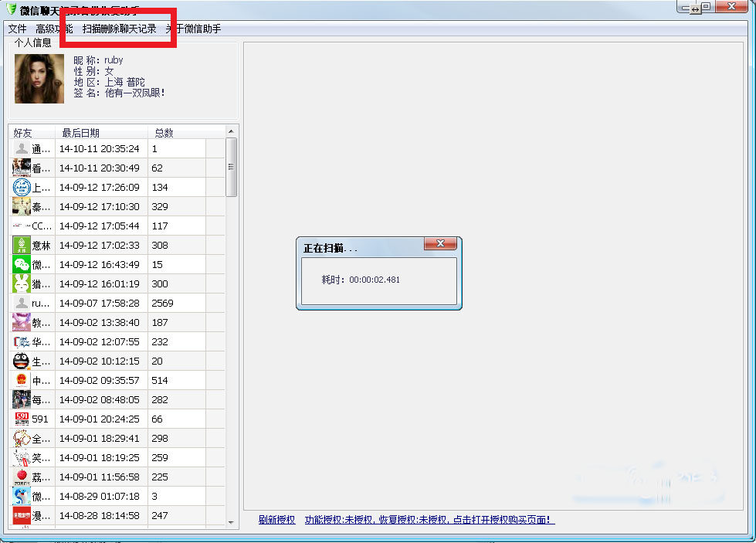Select the avatar of contact 全…
The image size is (756, 543).
[x=21, y=438]
